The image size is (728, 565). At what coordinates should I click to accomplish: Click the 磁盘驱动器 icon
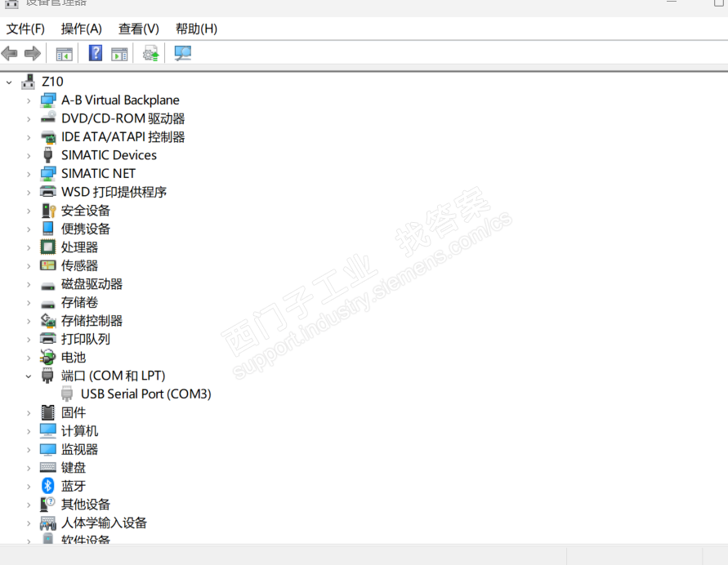point(48,287)
